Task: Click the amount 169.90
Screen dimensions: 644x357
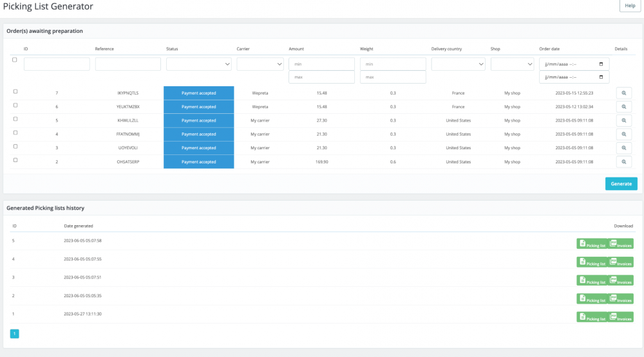Action: point(321,161)
